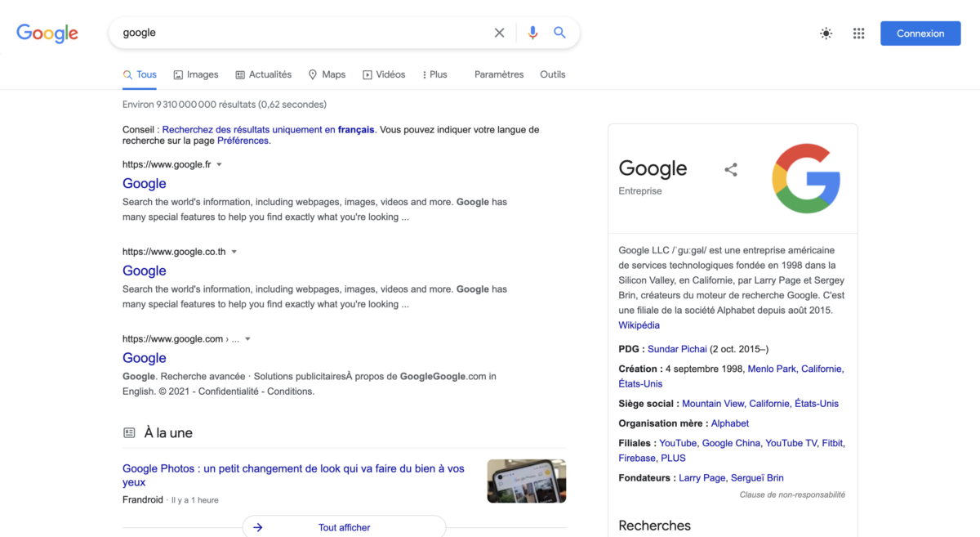The width and height of the screenshot is (980, 537).
Task: Click the Connexion sign-in button
Action: [x=920, y=34]
